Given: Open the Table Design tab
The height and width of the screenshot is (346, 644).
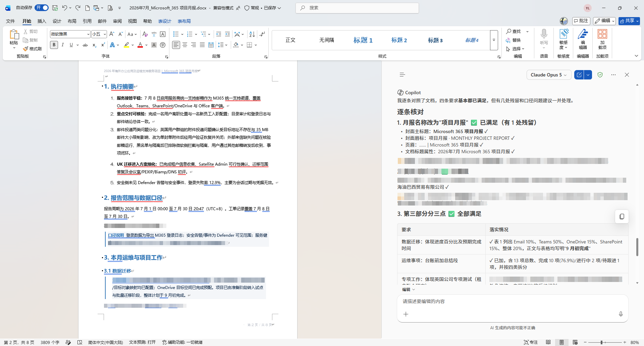Looking at the screenshot, I should click(x=165, y=21).
